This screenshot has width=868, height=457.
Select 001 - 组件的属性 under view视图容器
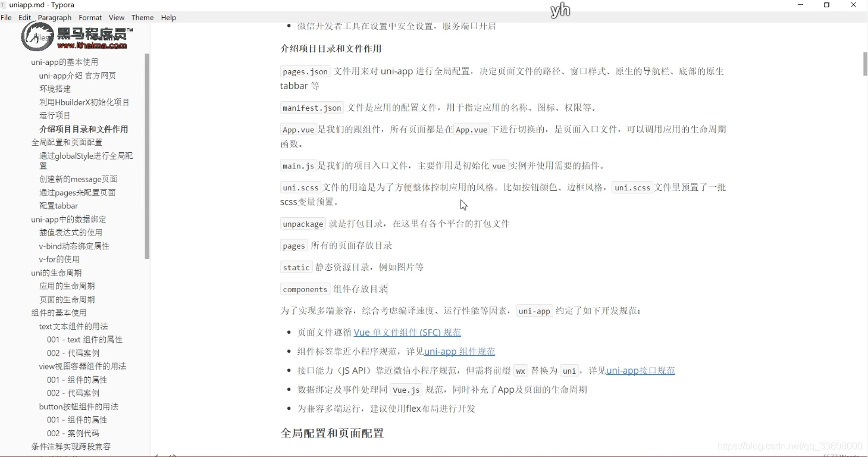tap(77, 380)
